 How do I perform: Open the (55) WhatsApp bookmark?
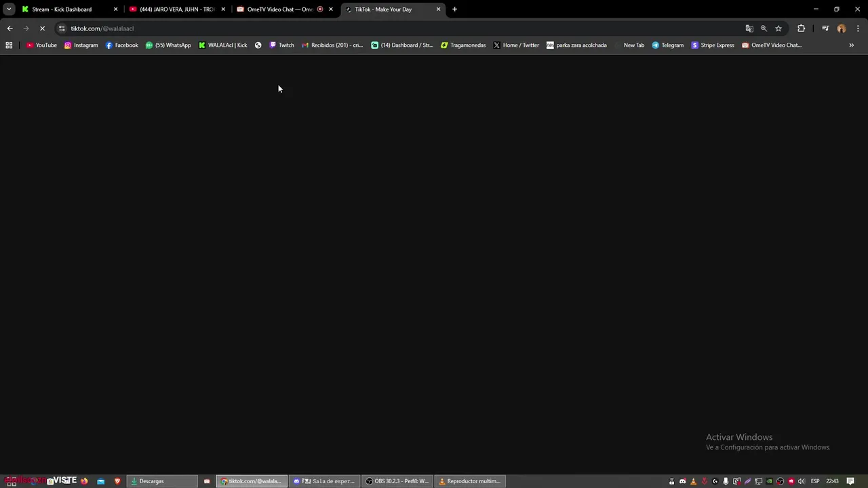(168, 45)
